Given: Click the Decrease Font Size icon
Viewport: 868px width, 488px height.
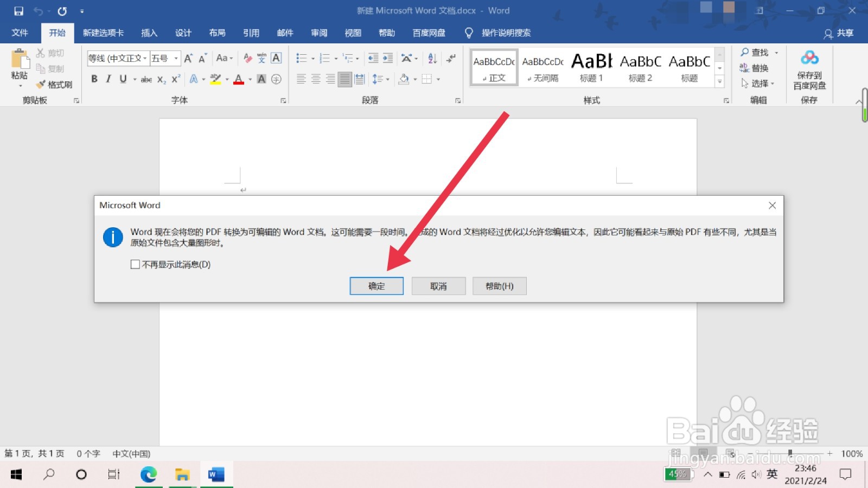Looking at the screenshot, I should (x=202, y=58).
